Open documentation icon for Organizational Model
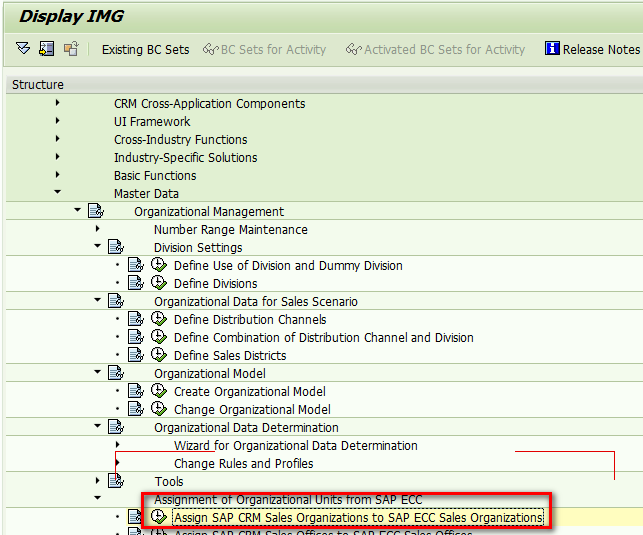Screen dimensions: 643x535 click(x=116, y=373)
